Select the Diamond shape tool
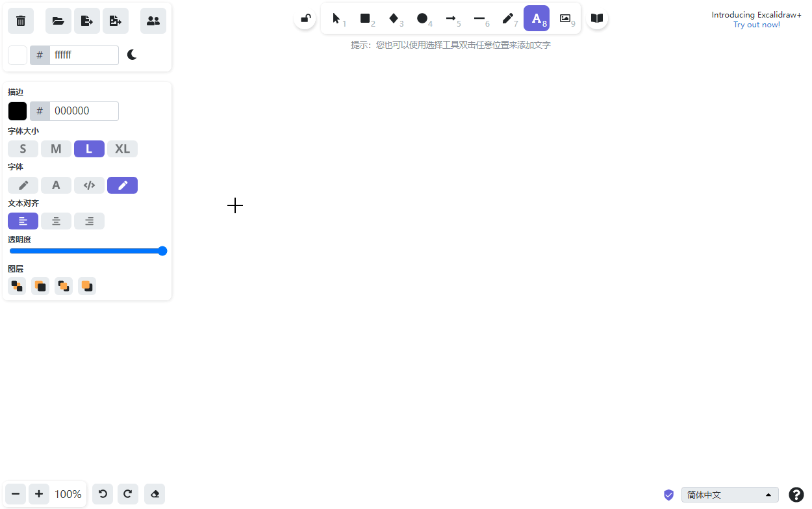This screenshot has height=509, width=812. (394, 19)
